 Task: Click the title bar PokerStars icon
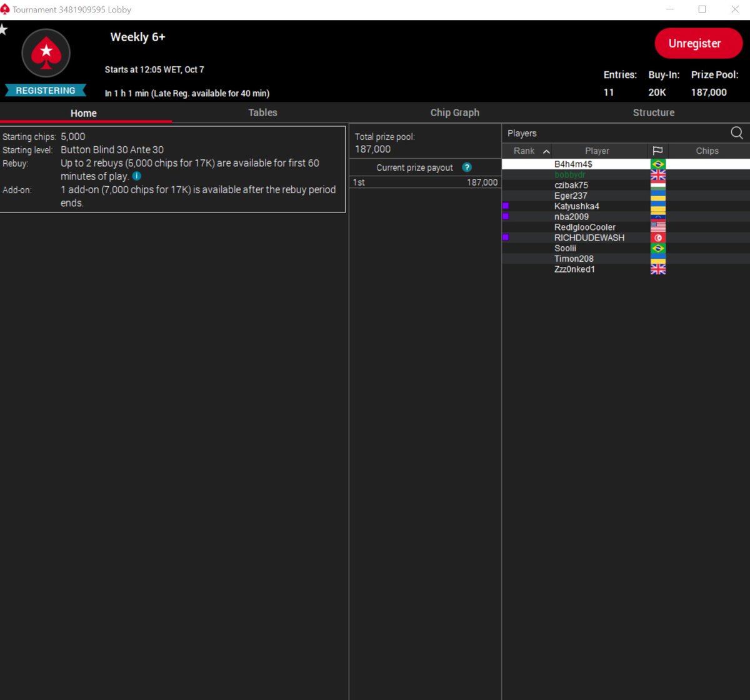(x=6, y=9)
